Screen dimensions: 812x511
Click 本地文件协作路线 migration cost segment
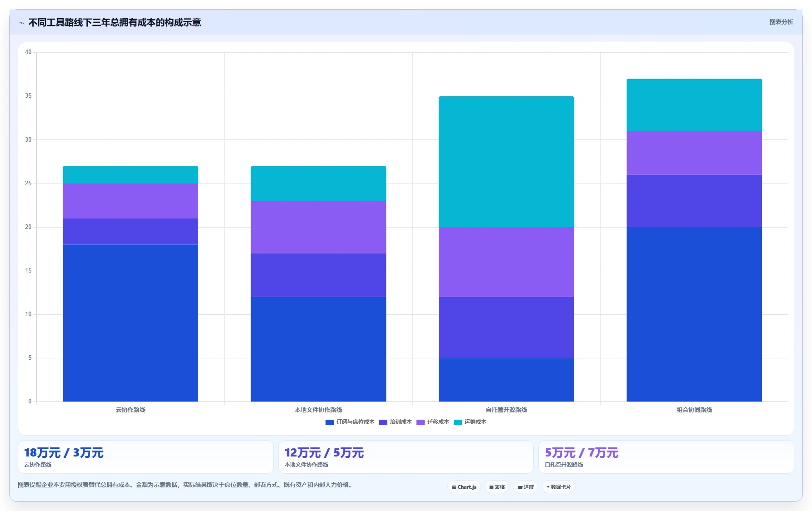(x=318, y=227)
